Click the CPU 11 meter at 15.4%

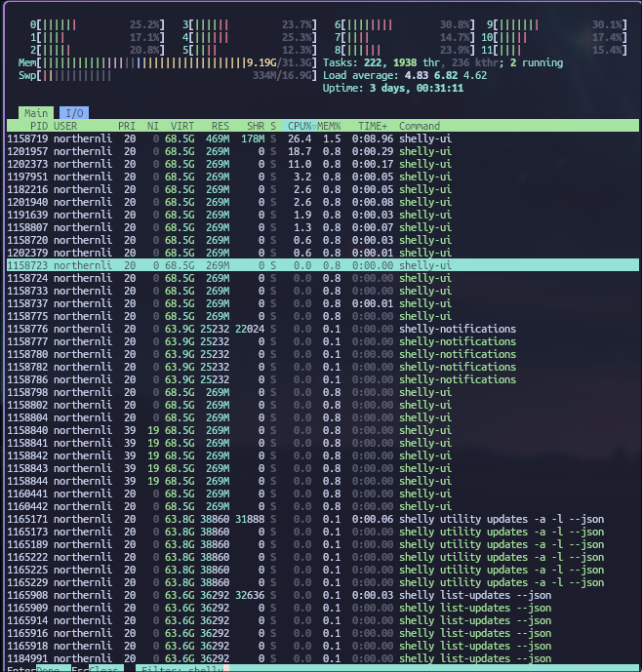554,50
